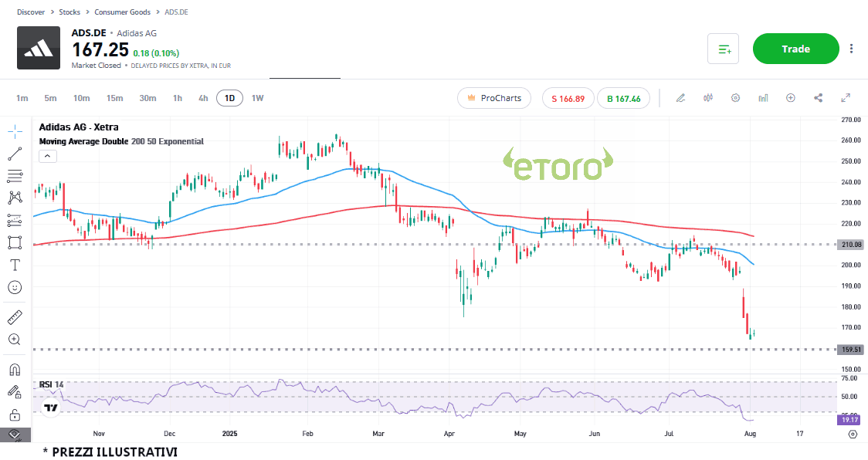The image size is (868, 460).
Task: Open the three-dot more options menu
Action: (852, 49)
